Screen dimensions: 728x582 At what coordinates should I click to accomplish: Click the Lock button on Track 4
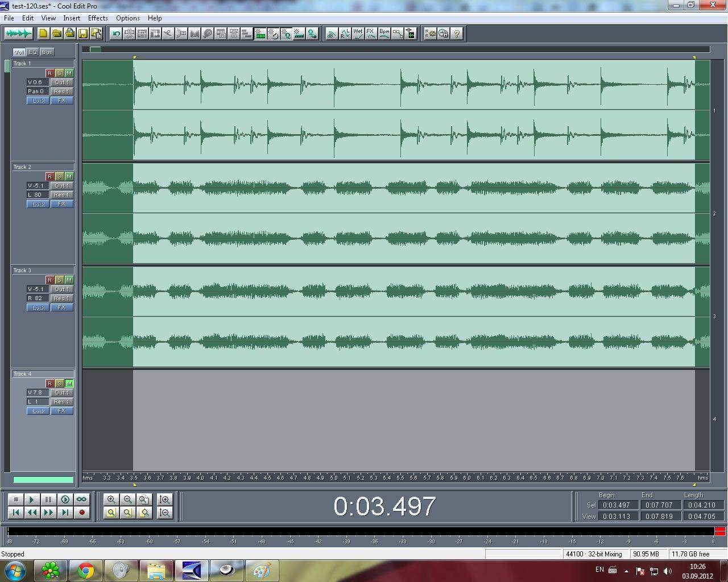tap(38, 411)
